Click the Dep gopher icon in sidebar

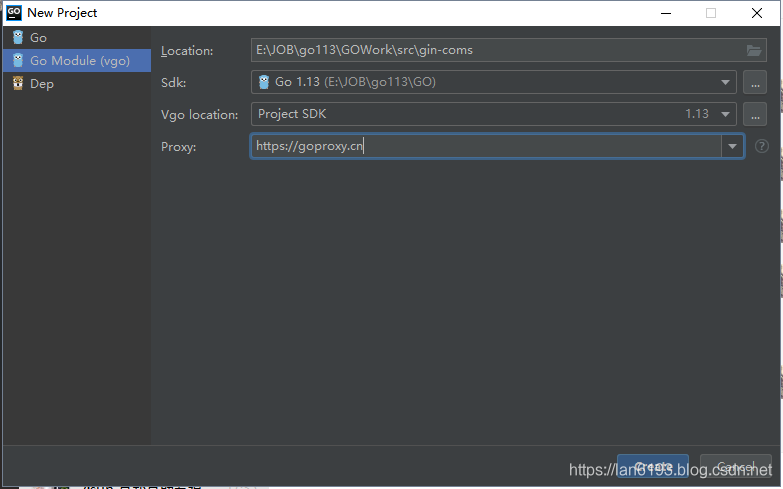tap(18, 83)
